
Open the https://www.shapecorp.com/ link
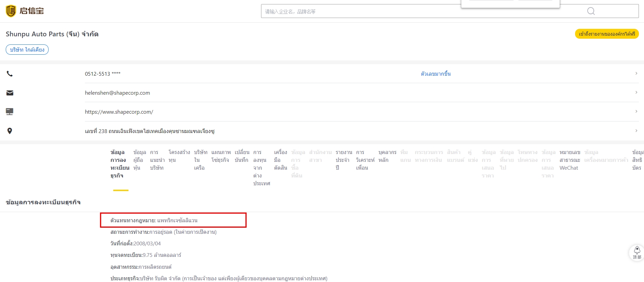[119, 112]
